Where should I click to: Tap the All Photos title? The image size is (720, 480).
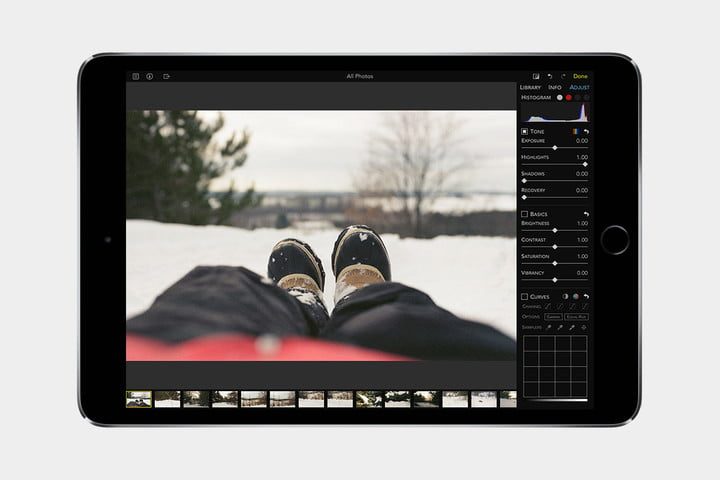(360, 76)
